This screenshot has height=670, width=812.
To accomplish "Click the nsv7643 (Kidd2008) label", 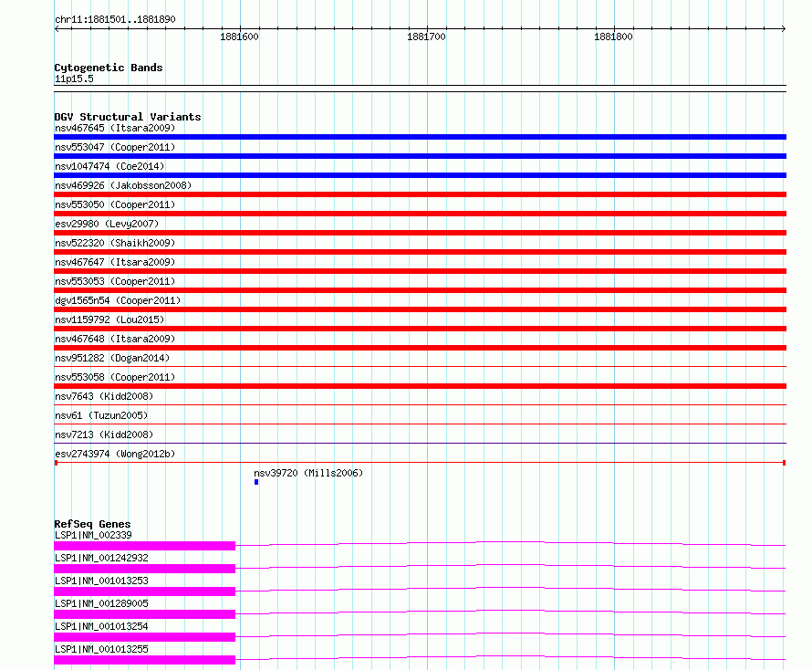I will 104,396.
